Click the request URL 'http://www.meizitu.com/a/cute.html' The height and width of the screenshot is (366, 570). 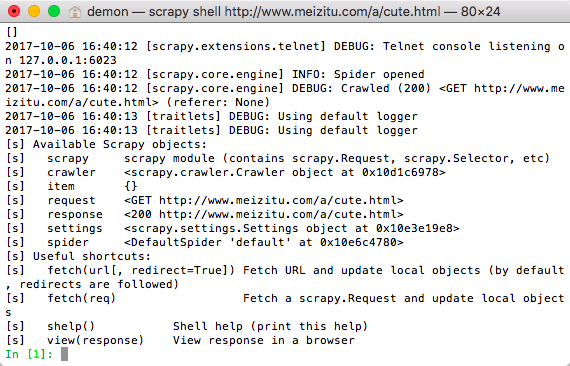point(278,200)
